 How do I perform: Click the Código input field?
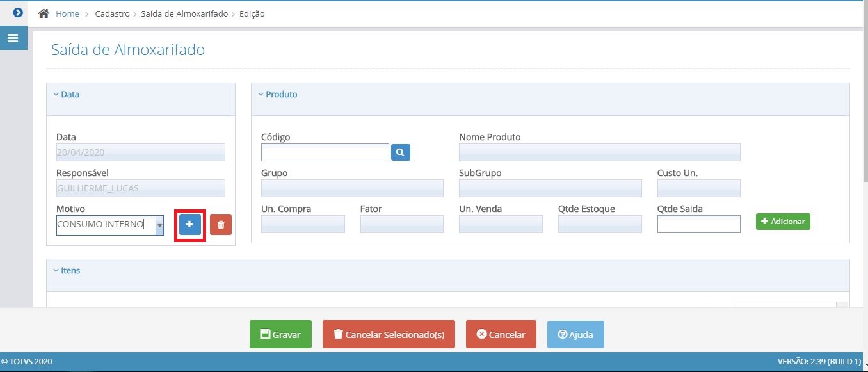click(325, 152)
